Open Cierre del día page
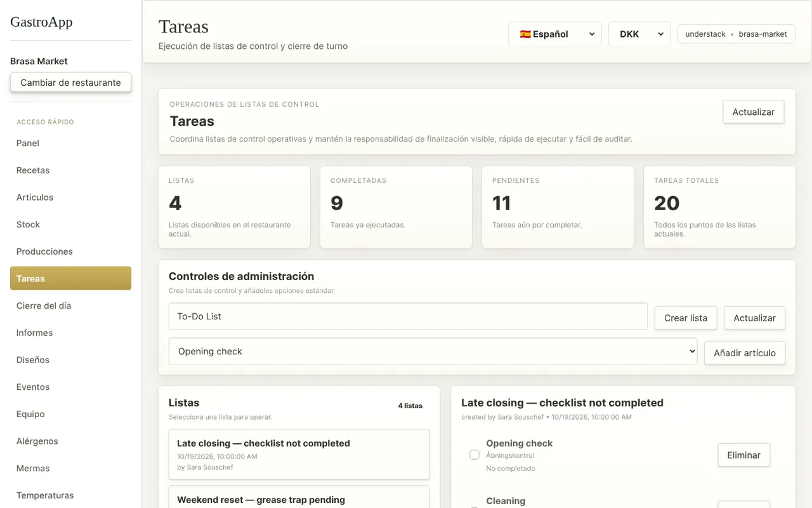The width and height of the screenshot is (812, 508). (70, 306)
